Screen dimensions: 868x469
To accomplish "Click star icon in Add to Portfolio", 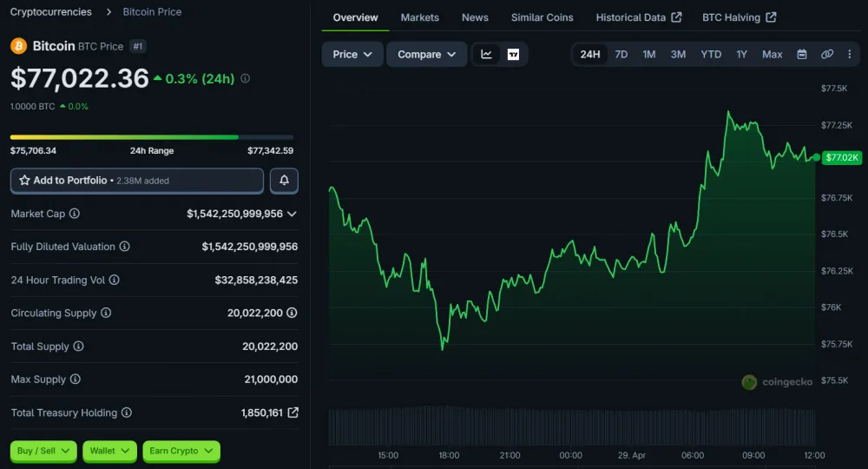I will point(24,181).
